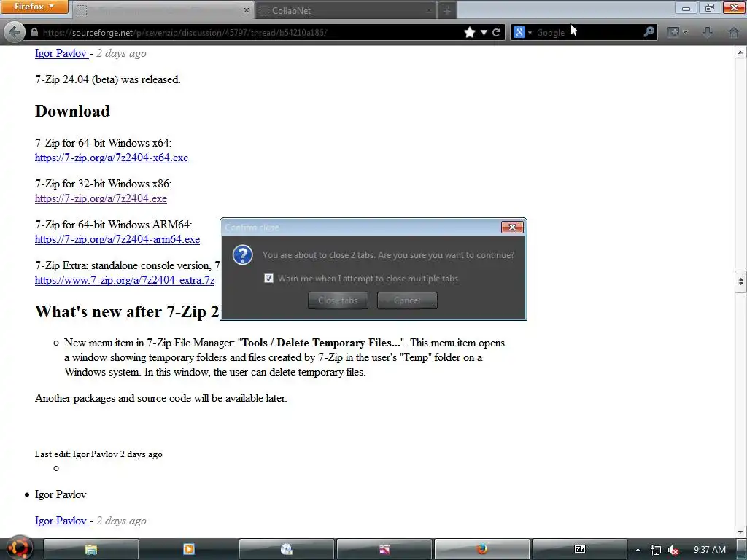Close the first tab with its X
747x560 pixels.
pyautogui.click(x=246, y=10)
